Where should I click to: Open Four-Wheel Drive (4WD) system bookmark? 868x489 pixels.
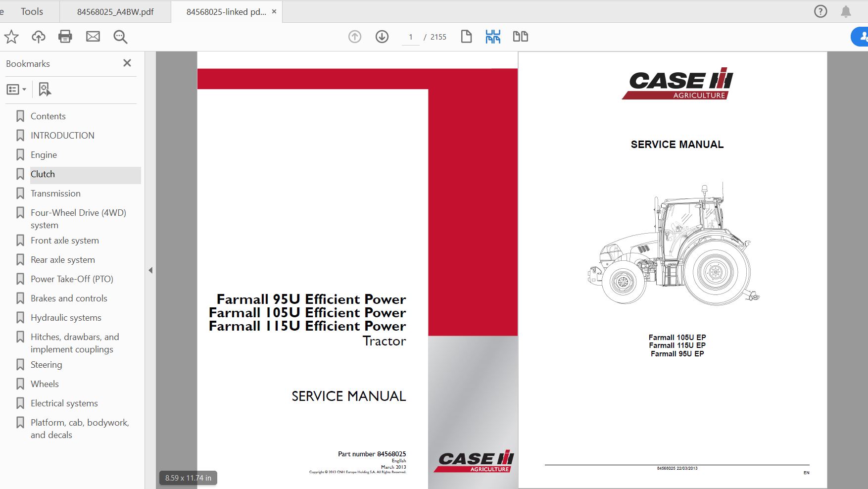point(78,219)
